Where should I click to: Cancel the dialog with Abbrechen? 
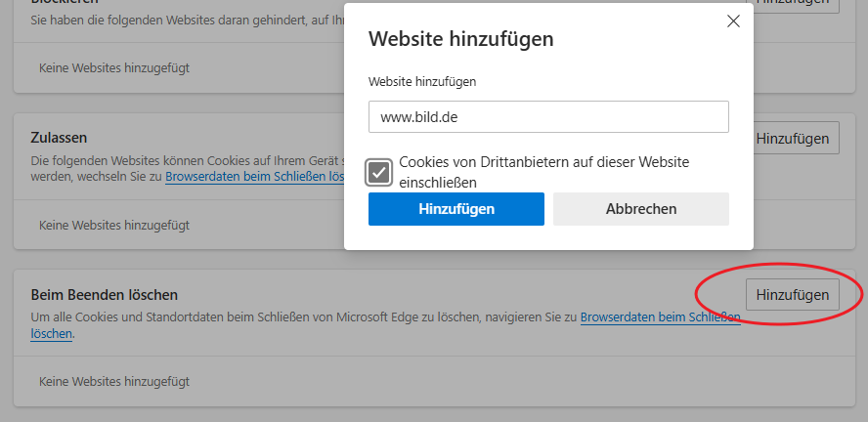click(641, 209)
